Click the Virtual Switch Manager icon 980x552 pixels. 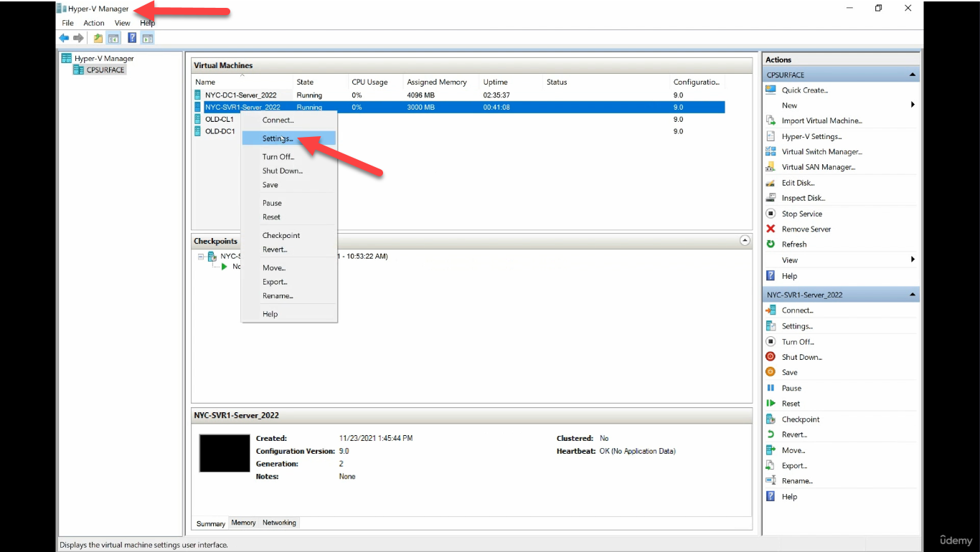(771, 151)
